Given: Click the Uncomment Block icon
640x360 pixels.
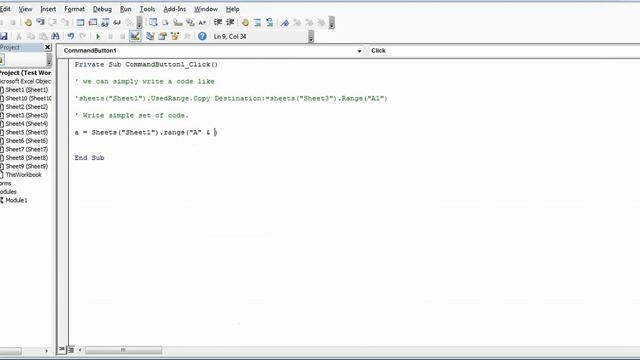Looking at the screenshot, I should point(269,22).
